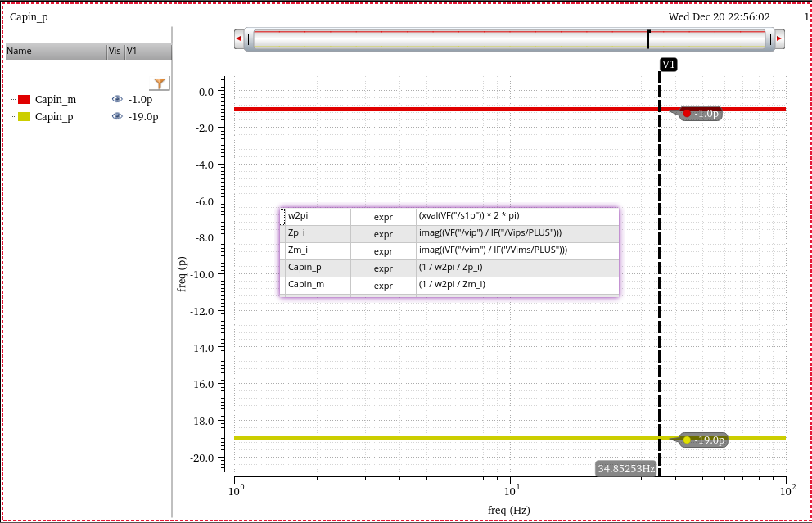Select the Zp_i row name cell
Image resolution: width=812 pixels, height=523 pixels.
tap(318, 233)
